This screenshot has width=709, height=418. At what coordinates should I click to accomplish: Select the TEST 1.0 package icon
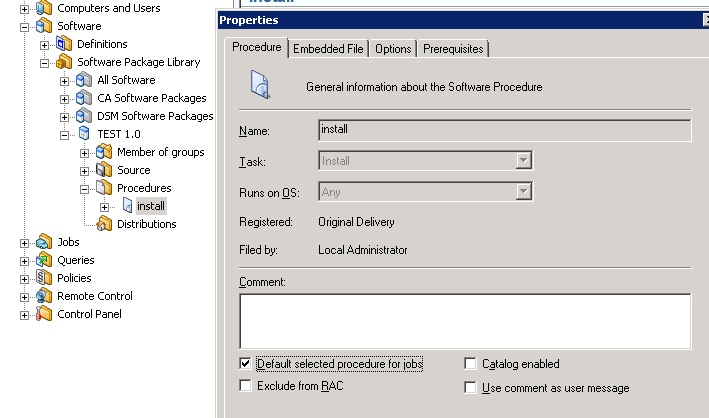click(85, 134)
